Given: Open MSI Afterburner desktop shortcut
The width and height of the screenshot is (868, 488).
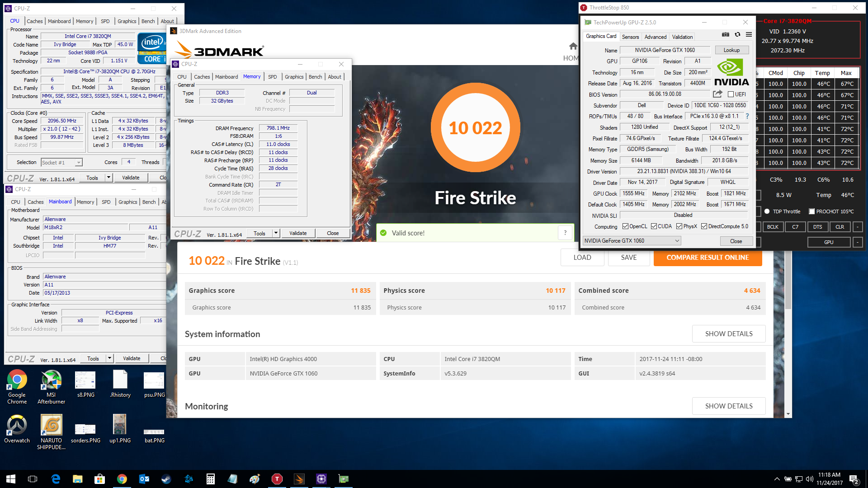Looking at the screenshot, I should pos(51,380).
